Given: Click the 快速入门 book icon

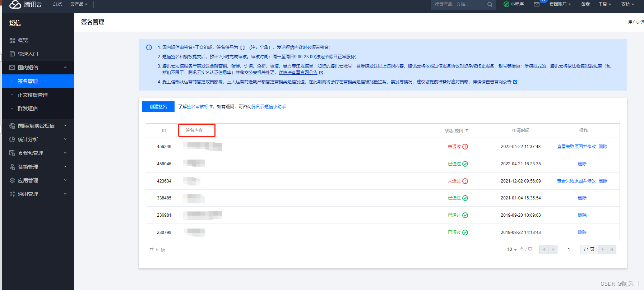Looking at the screenshot, I should 12,54.
